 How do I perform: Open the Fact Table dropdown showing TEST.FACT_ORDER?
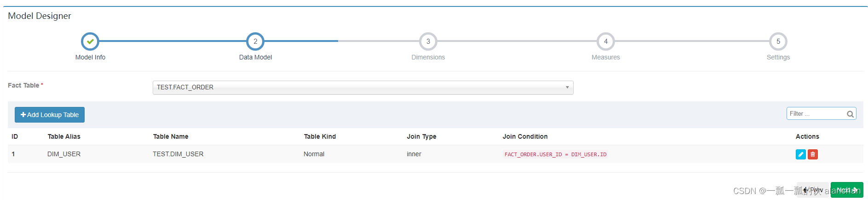coord(363,88)
